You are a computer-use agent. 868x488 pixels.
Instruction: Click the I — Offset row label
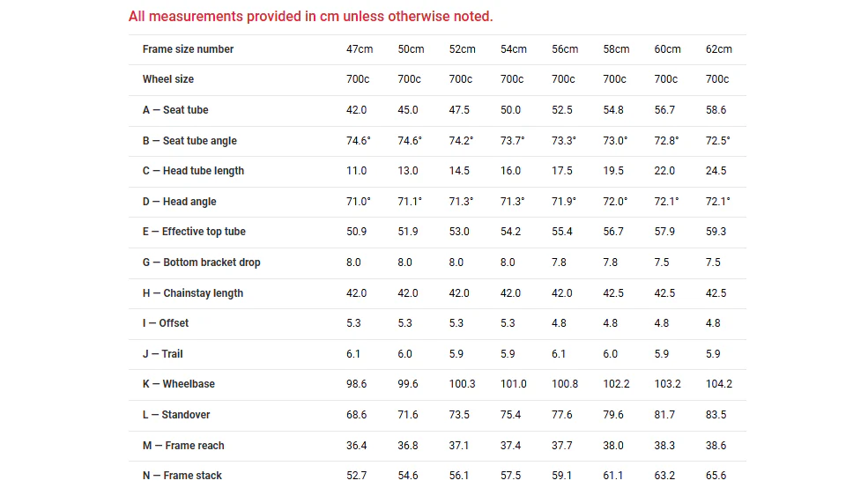tap(166, 323)
